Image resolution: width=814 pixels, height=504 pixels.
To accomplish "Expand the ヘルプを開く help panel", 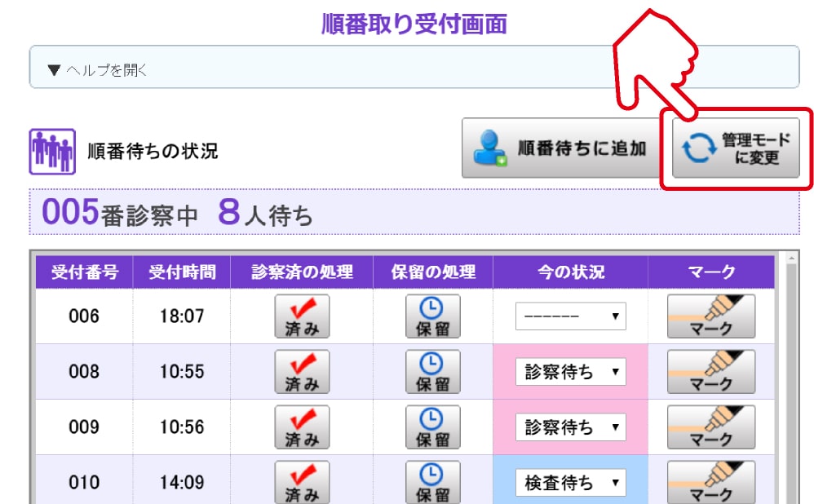I will coord(414,67).
